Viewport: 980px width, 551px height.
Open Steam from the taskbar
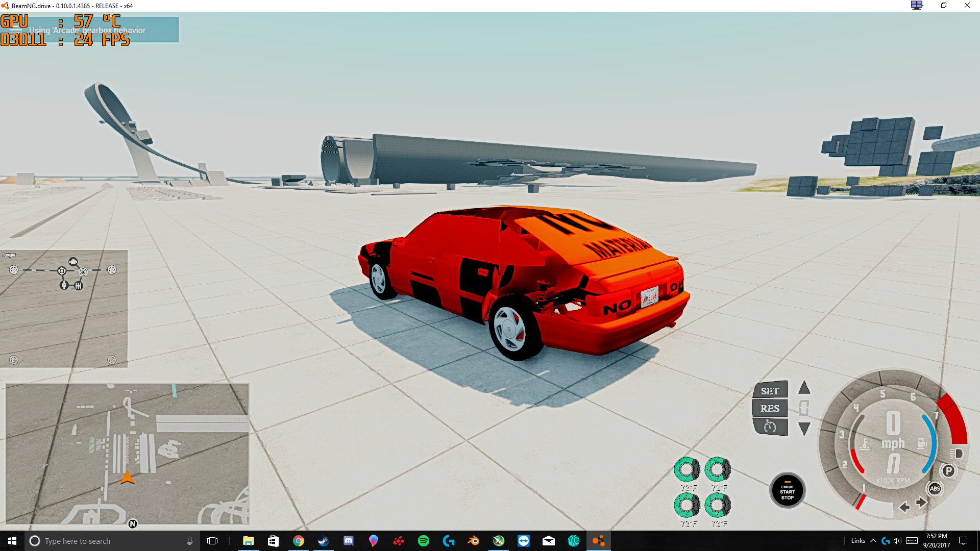pos(324,541)
